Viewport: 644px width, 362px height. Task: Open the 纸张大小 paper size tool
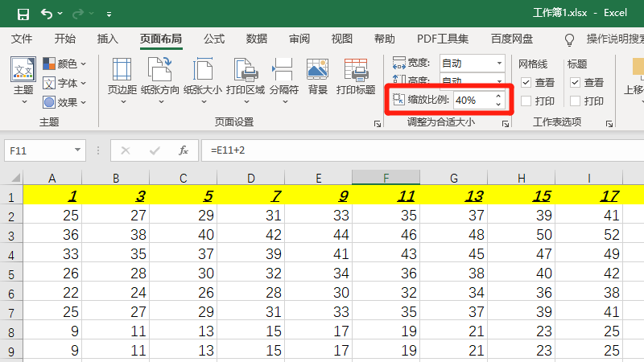point(203,80)
